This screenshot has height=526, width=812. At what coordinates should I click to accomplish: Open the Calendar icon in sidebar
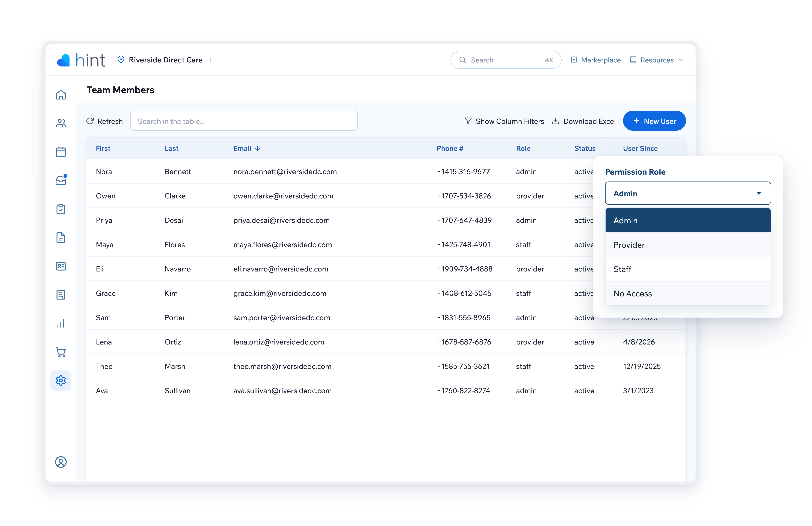click(x=61, y=152)
